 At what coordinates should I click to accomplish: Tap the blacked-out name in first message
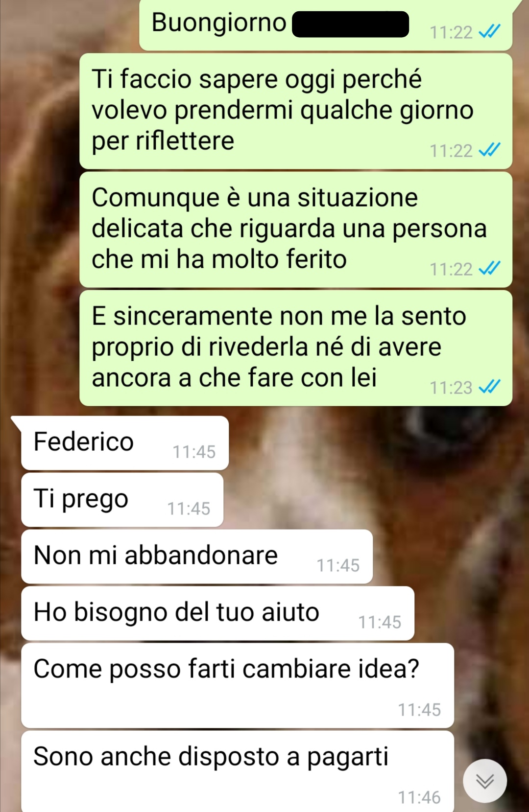351,24
